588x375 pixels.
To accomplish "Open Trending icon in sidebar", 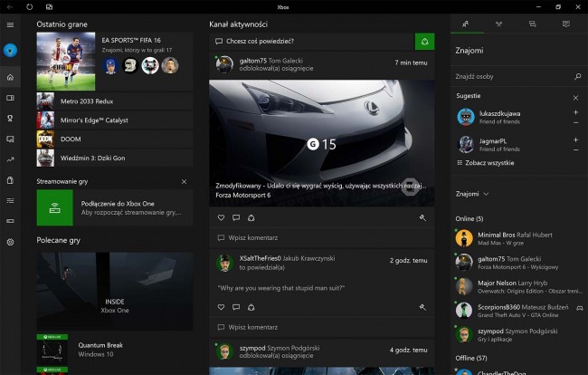I will (10, 159).
